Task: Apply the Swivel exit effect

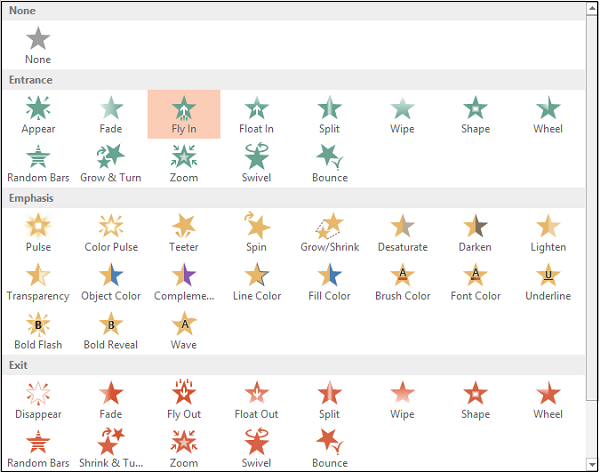Action: click(x=257, y=448)
